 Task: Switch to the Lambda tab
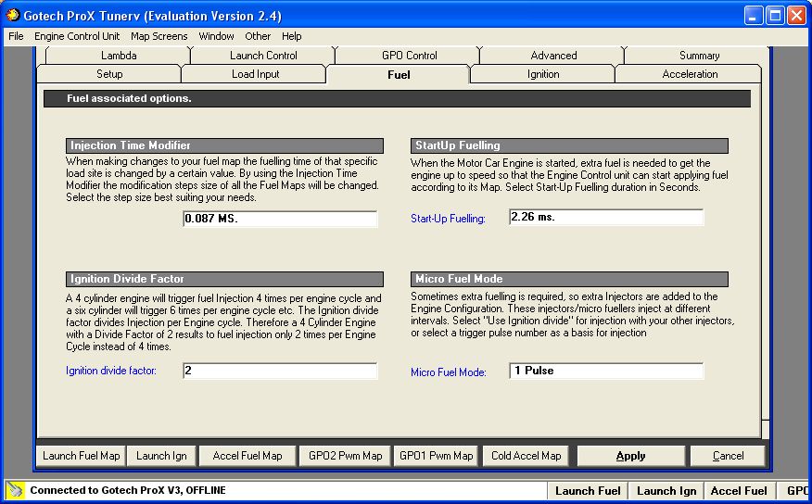tap(119, 56)
